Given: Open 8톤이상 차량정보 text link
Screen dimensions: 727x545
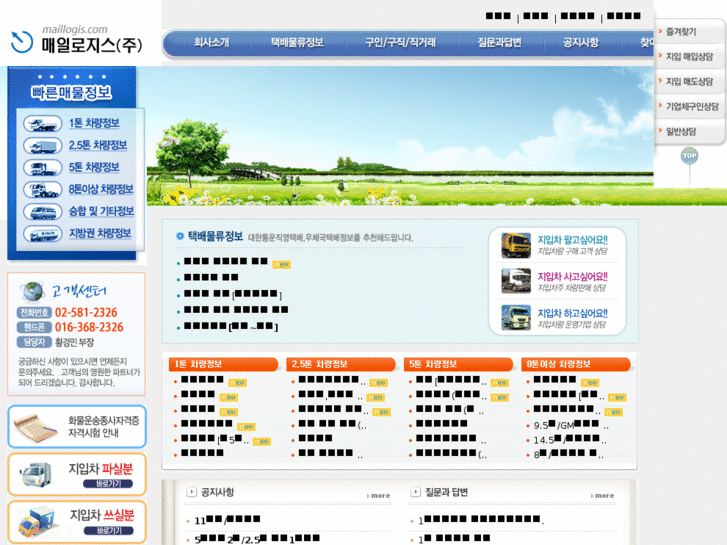Looking at the screenshot, I should coord(101,189).
